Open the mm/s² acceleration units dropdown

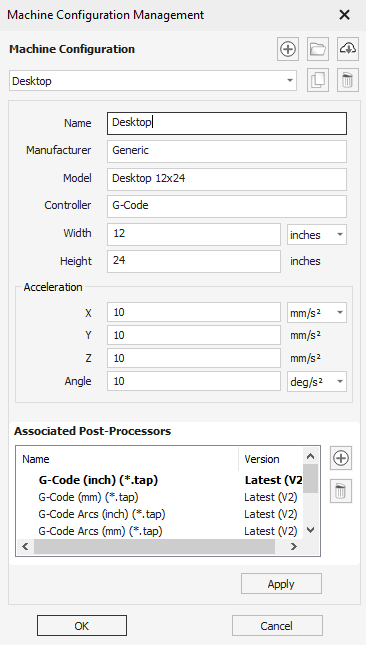317,313
